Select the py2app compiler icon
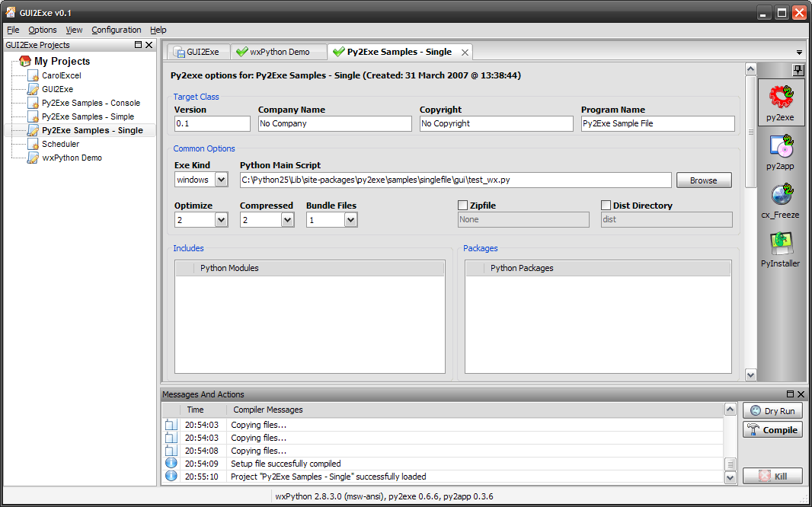Image resolution: width=812 pixels, height=507 pixels. click(x=781, y=146)
